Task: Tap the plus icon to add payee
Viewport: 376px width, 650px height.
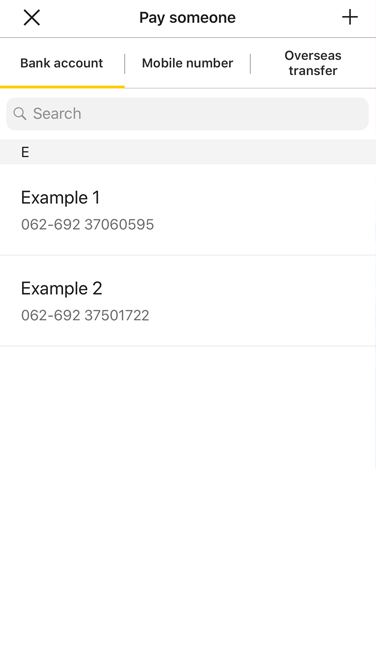Action: [x=349, y=17]
